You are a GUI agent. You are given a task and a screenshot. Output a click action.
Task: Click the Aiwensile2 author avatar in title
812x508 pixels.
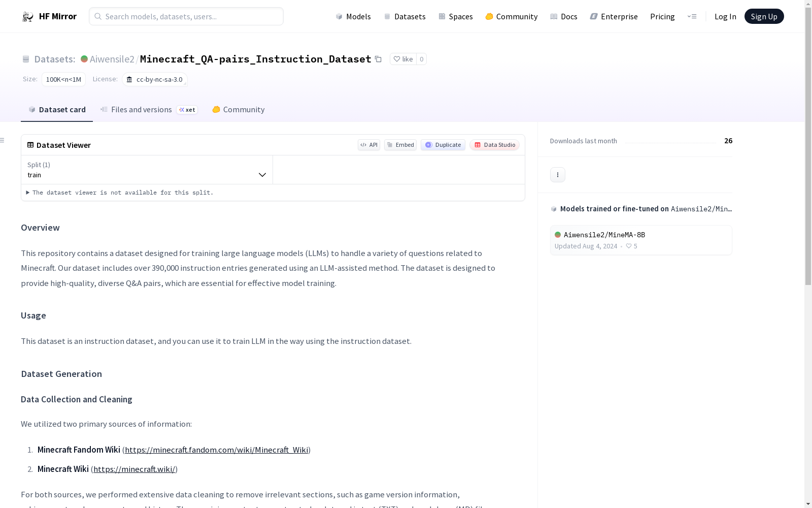84,59
